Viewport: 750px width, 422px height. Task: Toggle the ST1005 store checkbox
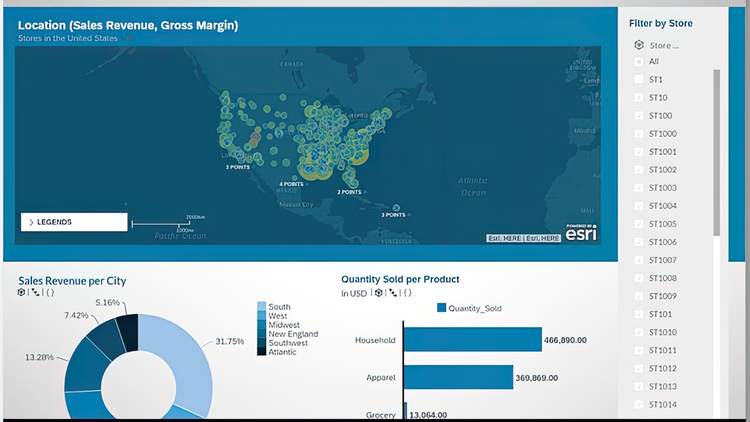pyautogui.click(x=639, y=224)
